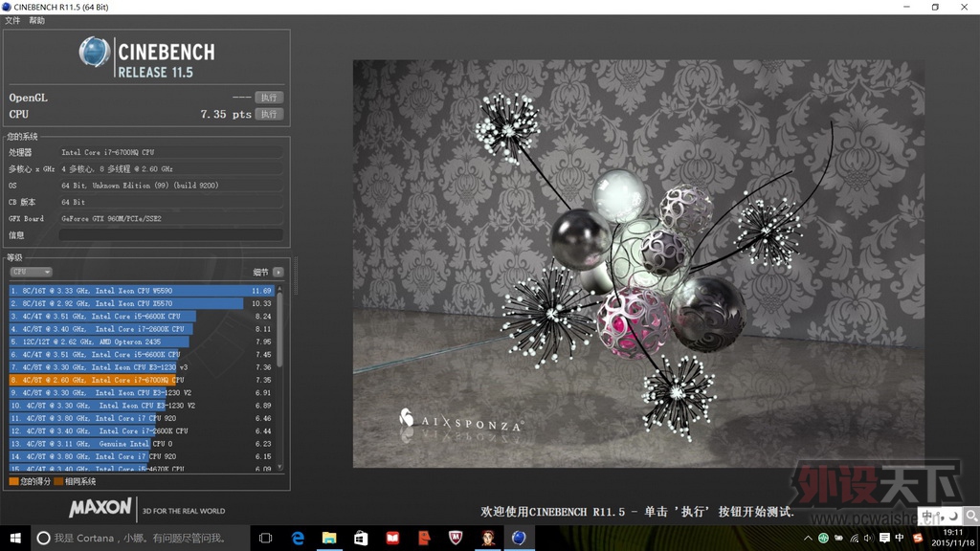This screenshot has width=980, height=551.
Task: Select rank 10 Xeon E3-1230 V2 row scoring 6.89
Action: click(142, 406)
